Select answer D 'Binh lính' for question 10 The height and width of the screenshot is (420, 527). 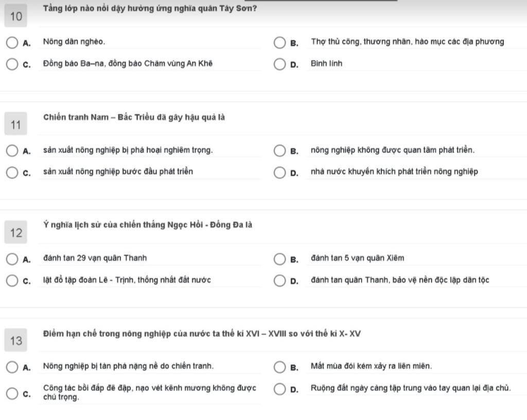tap(279, 64)
